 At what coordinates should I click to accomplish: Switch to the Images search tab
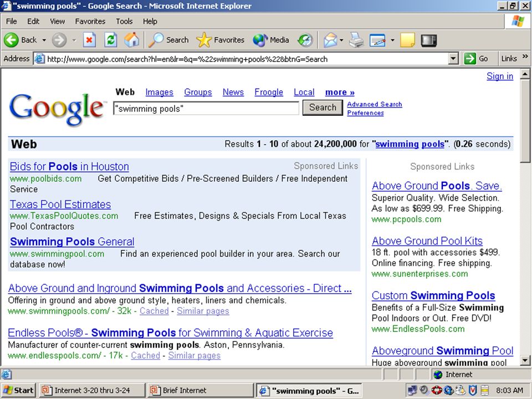pos(159,93)
